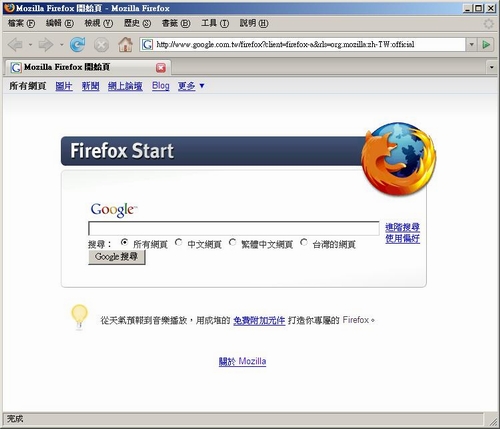Select the 所有網頁 radio button

click(124, 242)
